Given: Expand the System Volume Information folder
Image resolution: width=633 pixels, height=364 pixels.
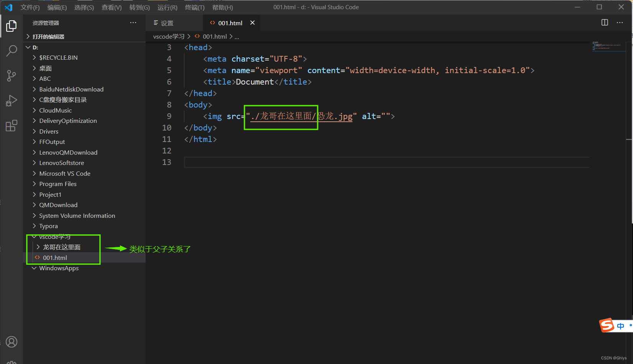Looking at the screenshot, I should [x=84, y=215].
